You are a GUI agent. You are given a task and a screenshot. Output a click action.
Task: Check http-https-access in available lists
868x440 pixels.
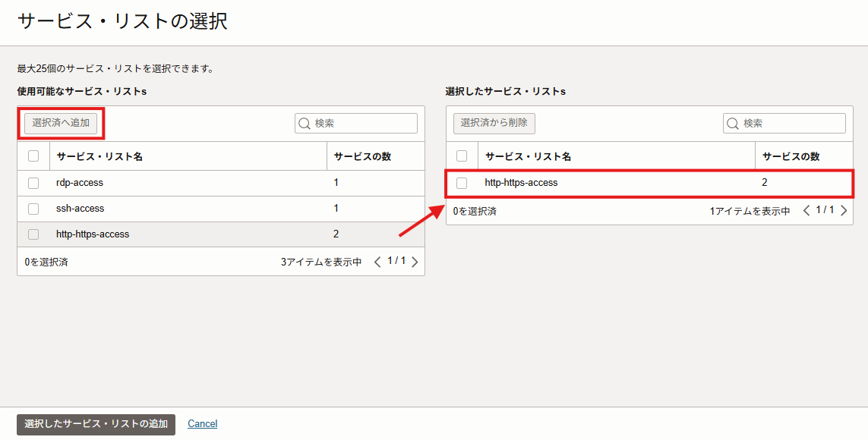(x=33, y=234)
